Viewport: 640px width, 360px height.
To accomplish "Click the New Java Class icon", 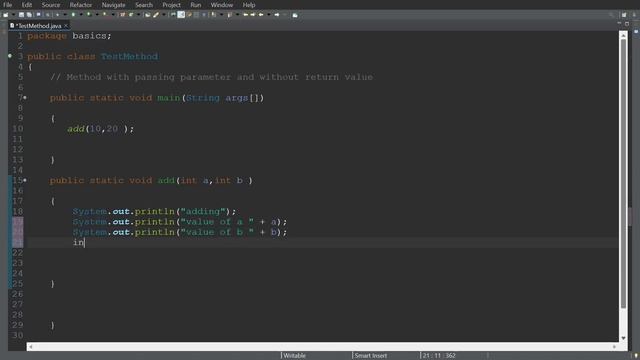I will (131, 15).
